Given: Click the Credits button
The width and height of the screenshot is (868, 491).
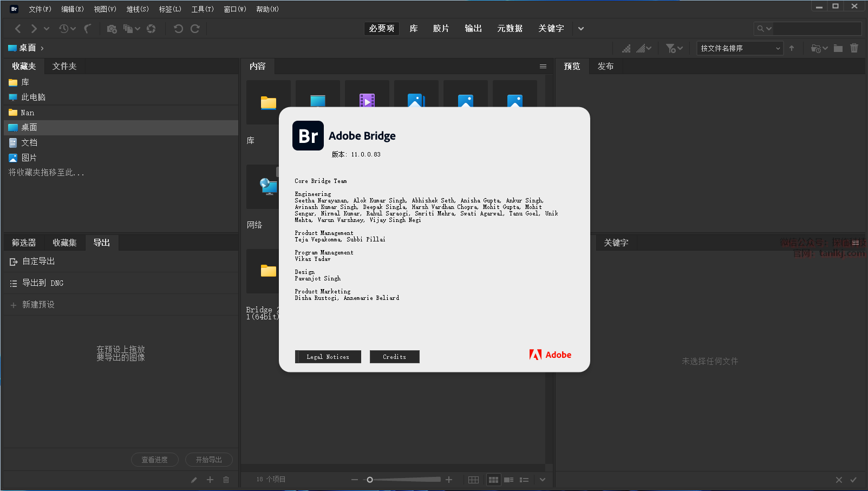Looking at the screenshot, I should point(394,357).
